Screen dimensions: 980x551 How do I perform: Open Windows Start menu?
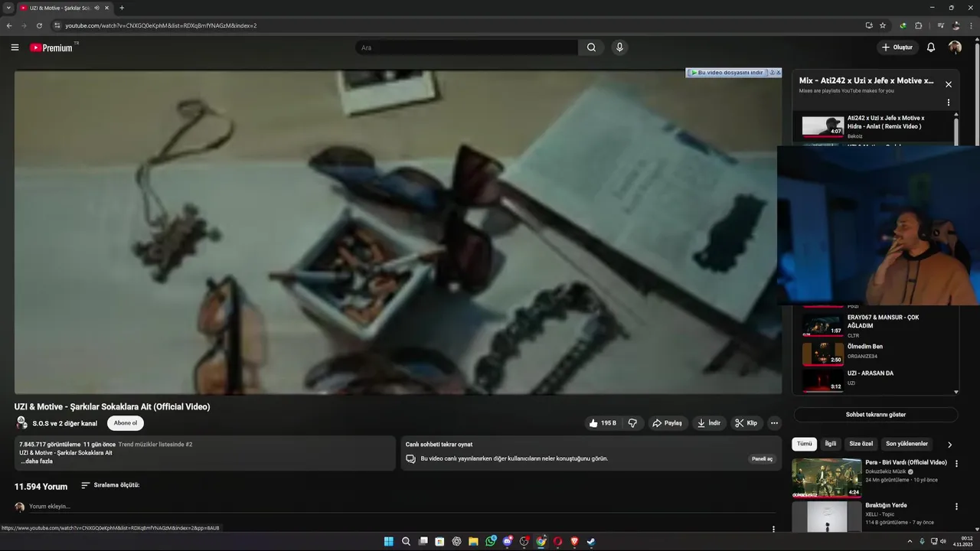[389, 542]
